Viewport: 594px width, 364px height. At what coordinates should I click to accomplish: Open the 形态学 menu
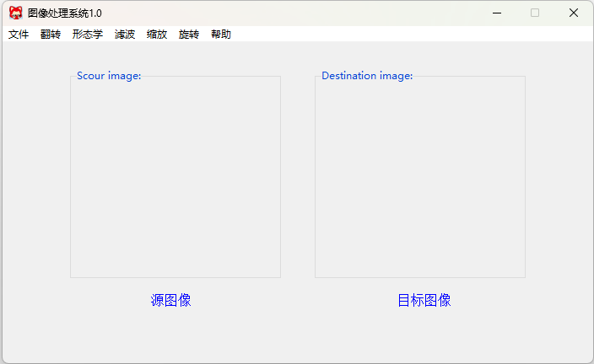pyautogui.click(x=88, y=35)
